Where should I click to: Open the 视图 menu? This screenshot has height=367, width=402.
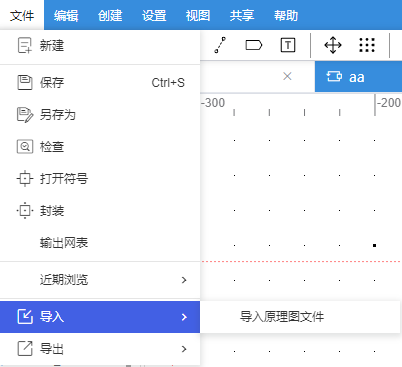[x=198, y=15]
